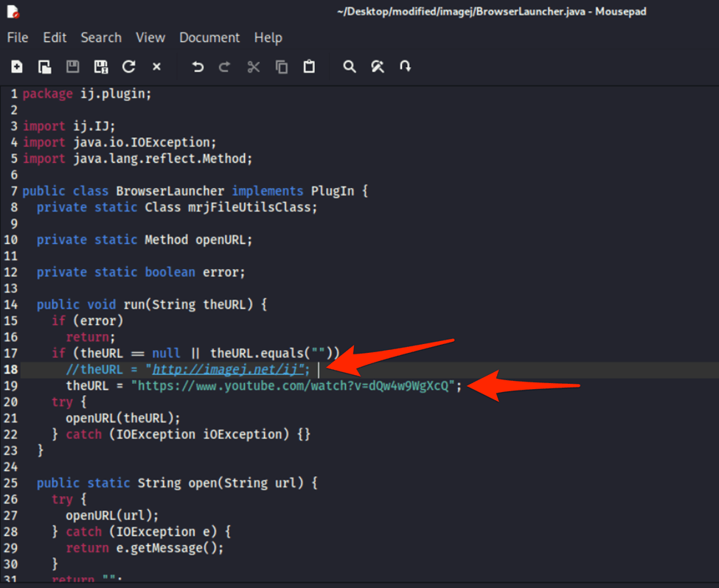
Task: Click the Save toolbar icon
Action: pyautogui.click(x=72, y=67)
